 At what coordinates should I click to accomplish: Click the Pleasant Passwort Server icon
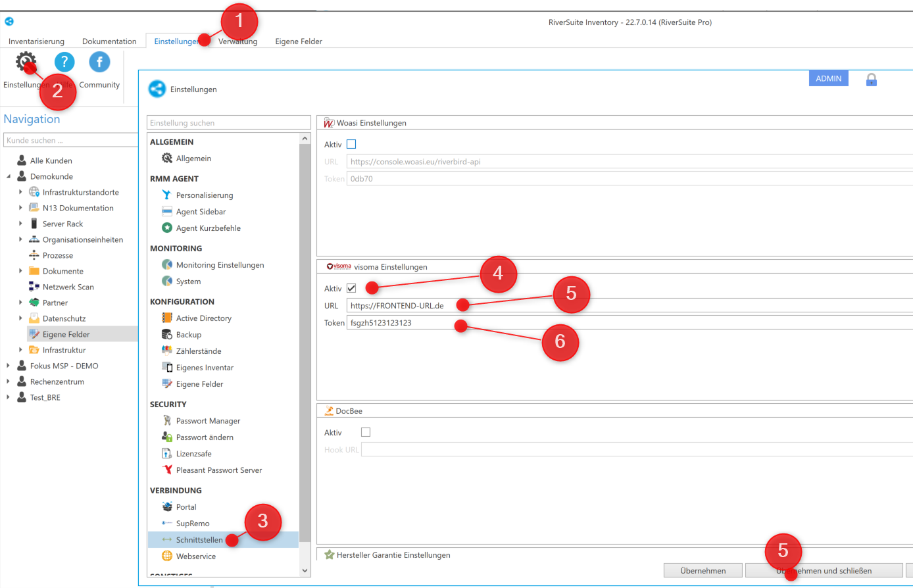coord(167,470)
